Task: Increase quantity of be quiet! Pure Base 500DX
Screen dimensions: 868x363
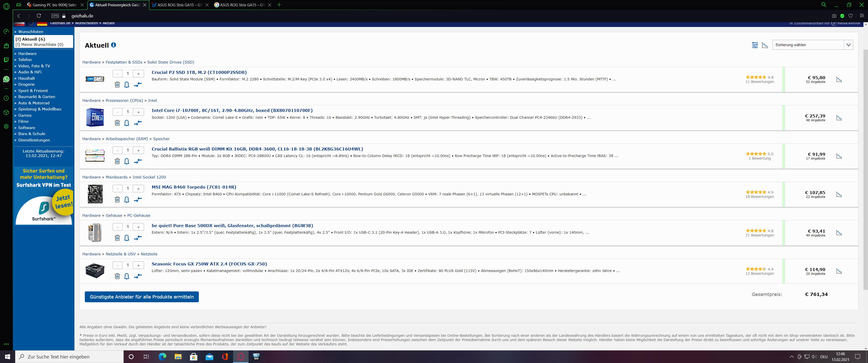Action: tap(138, 227)
